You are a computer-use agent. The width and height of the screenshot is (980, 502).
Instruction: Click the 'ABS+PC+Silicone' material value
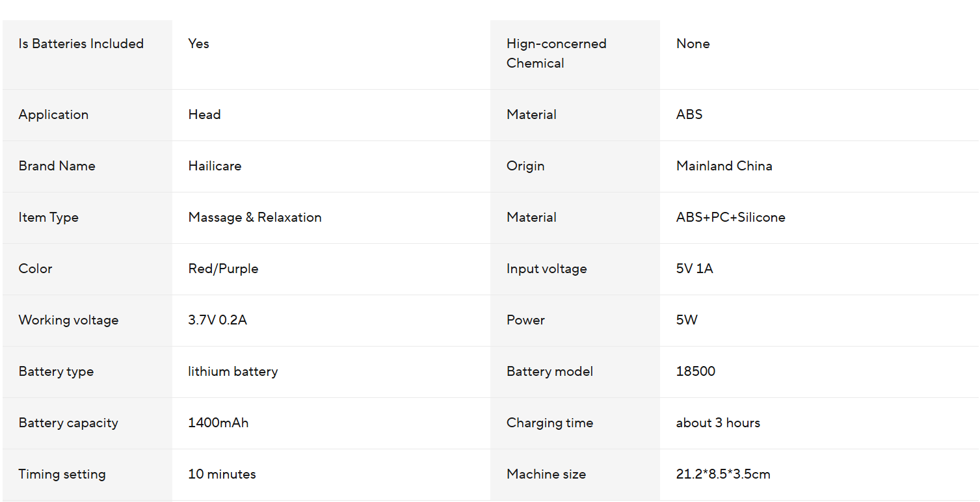[x=730, y=217]
